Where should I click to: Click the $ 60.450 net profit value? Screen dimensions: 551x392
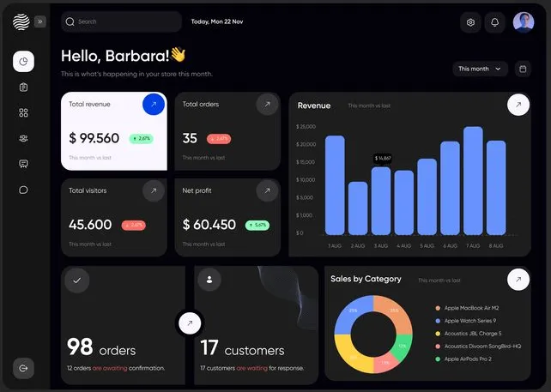(209, 225)
